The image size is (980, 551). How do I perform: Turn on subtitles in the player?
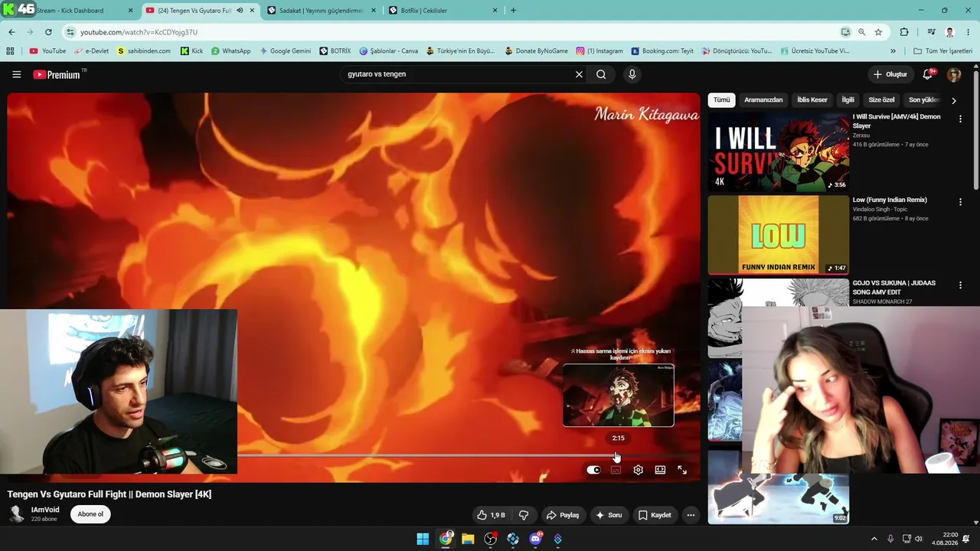tap(616, 470)
